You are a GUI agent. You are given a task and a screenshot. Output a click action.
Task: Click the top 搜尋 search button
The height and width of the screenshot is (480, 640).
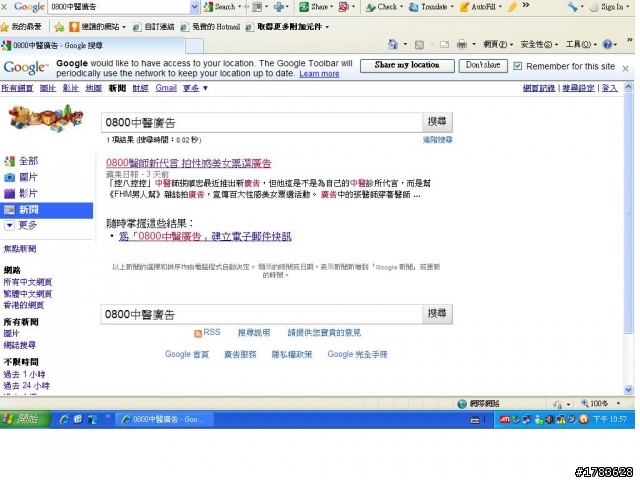pos(437,122)
